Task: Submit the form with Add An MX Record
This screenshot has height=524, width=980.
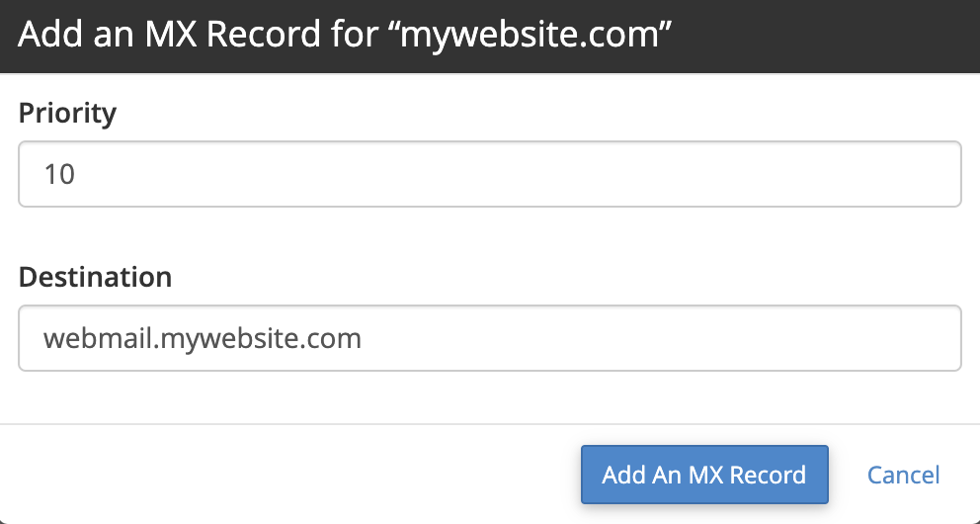Action: 703,475
